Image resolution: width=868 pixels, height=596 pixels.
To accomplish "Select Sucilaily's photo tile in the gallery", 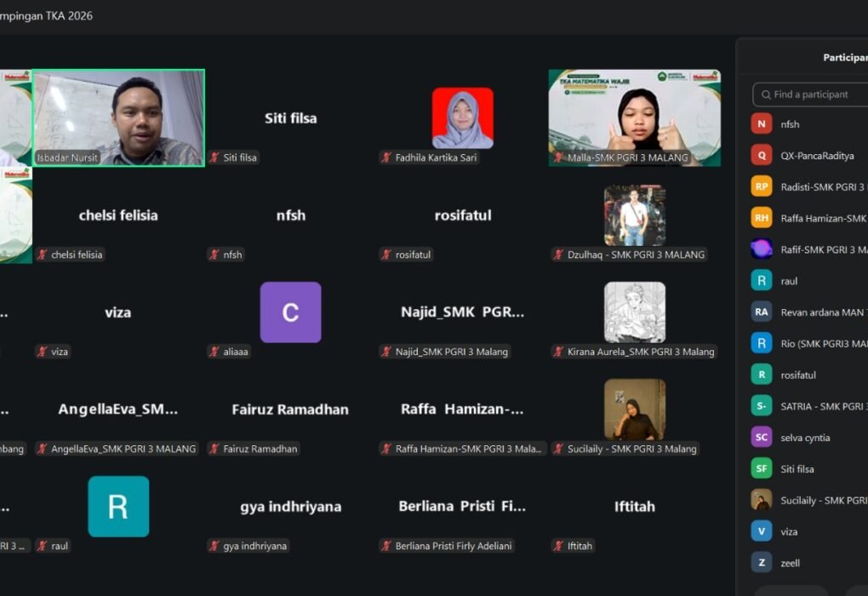I will 635,410.
